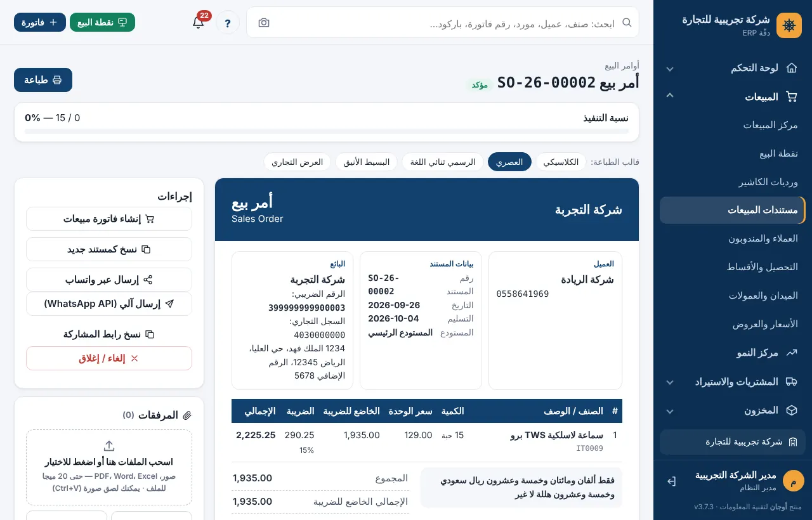Image resolution: width=812 pixels, height=520 pixels.
Task: Click the طباعة print button
Action: pos(43,80)
